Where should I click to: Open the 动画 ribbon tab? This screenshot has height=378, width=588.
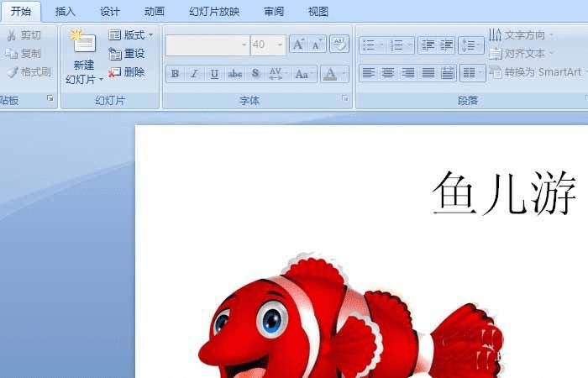[x=155, y=12]
